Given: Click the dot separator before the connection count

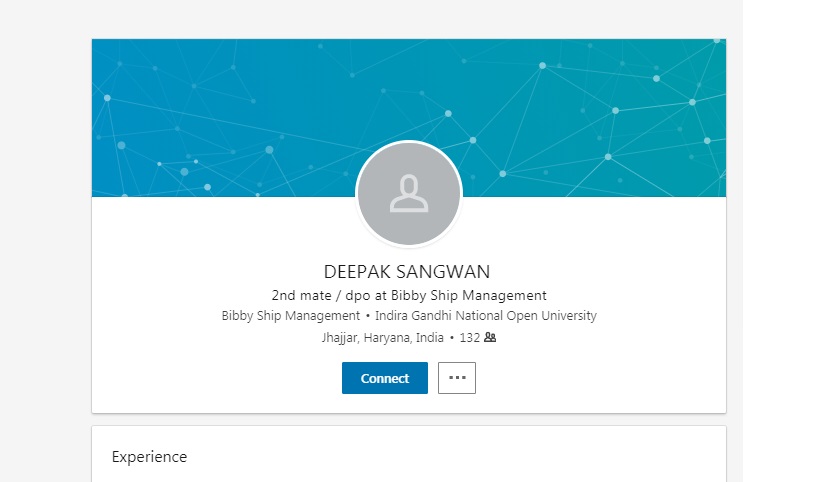Looking at the screenshot, I should [x=452, y=338].
